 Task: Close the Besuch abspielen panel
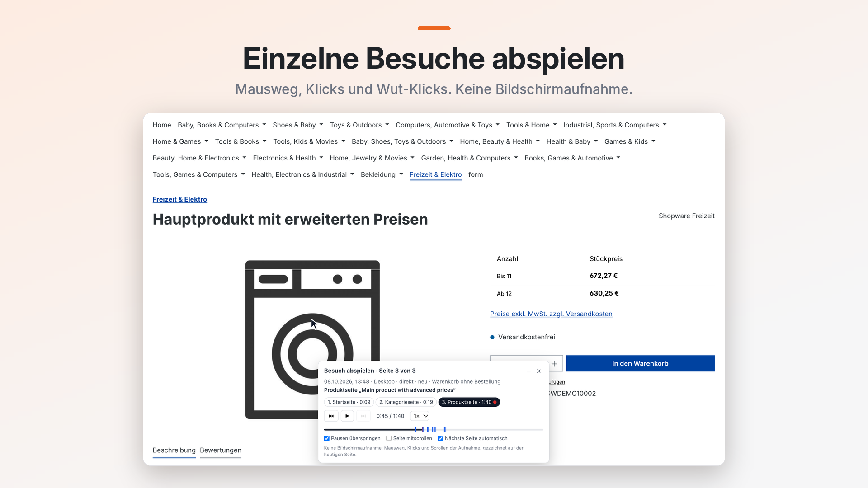539,371
